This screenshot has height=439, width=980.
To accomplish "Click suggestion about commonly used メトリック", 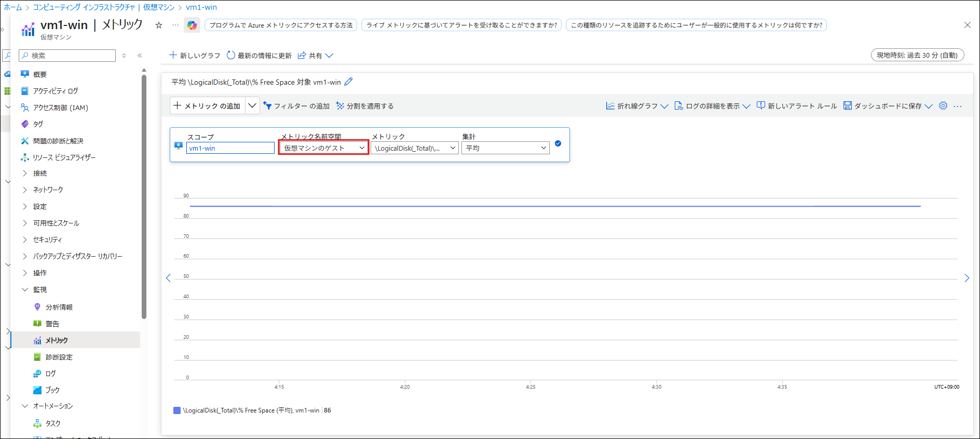I will pos(696,25).
